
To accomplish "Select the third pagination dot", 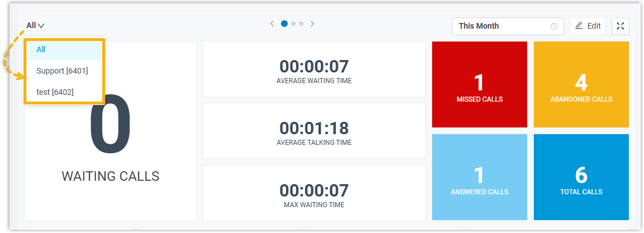I will coord(301,24).
